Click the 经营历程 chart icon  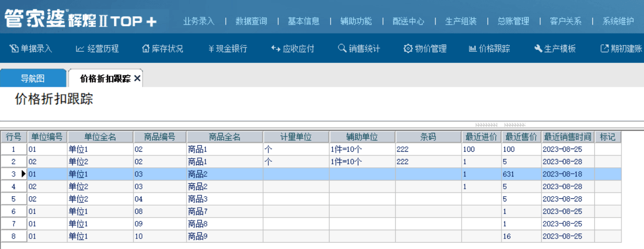(80, 49)
